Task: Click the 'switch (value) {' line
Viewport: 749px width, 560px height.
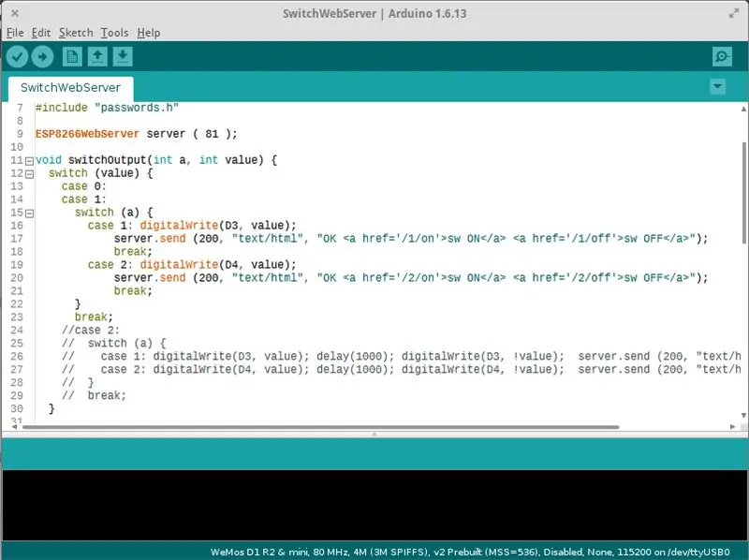Action: pos(100,173)
